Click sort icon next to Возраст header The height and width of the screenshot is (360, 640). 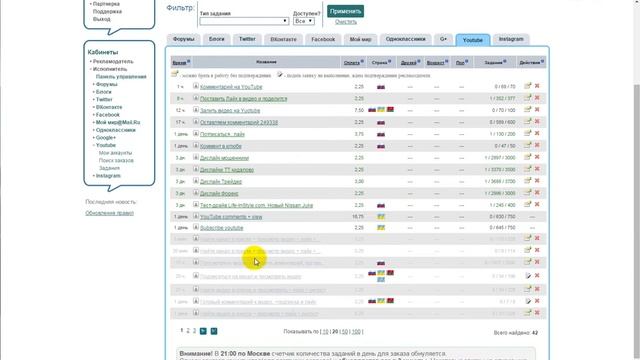pos(447,62)
